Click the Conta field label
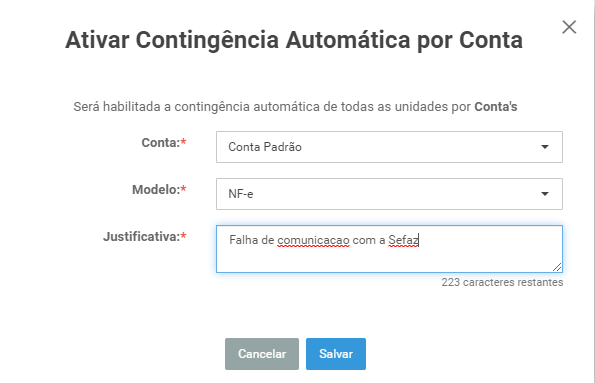Screen dimensions: 595x383 161,143
